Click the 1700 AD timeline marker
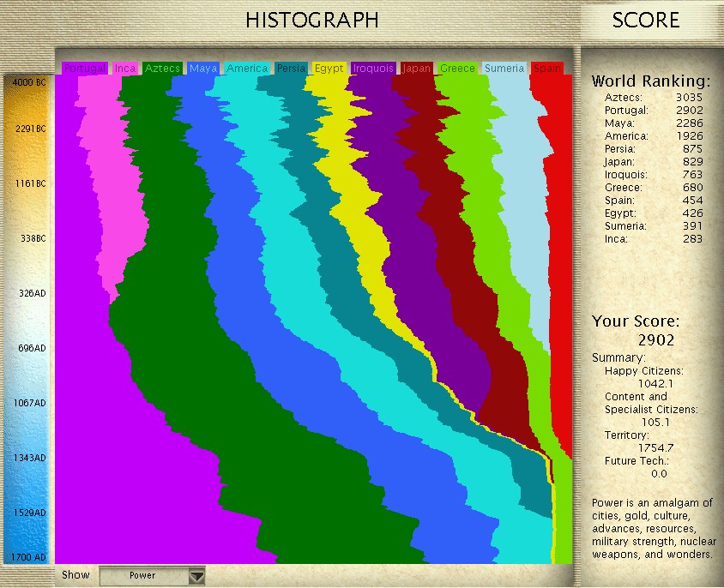 click(x=28, y=558)
